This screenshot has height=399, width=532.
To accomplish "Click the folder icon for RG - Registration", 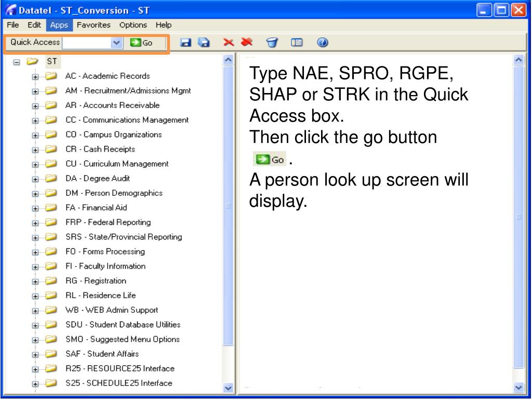I will pos(51,281).
